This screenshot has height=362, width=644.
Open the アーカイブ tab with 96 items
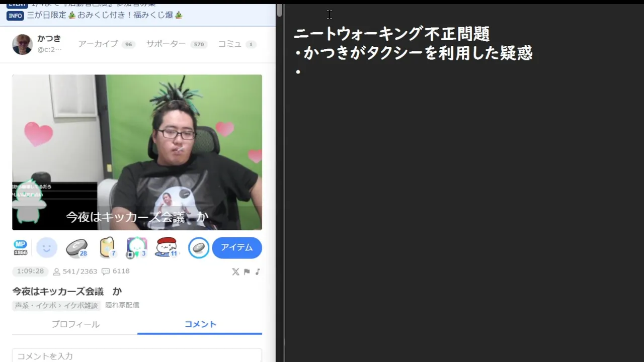[x=107, y=44]
